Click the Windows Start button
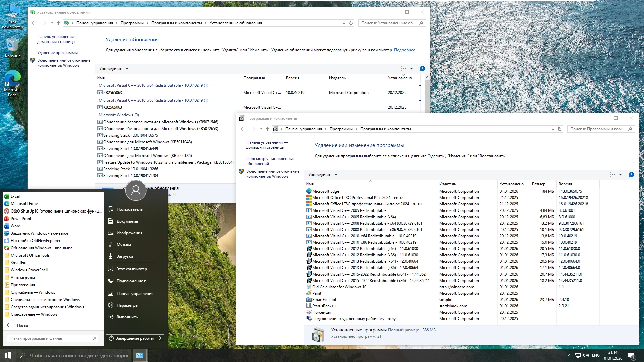644x362 pixels. click(x=8, y=355)
